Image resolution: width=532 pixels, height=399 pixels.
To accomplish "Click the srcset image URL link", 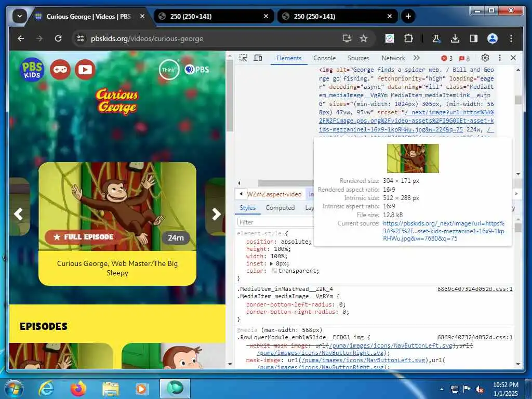I will 406,121.
